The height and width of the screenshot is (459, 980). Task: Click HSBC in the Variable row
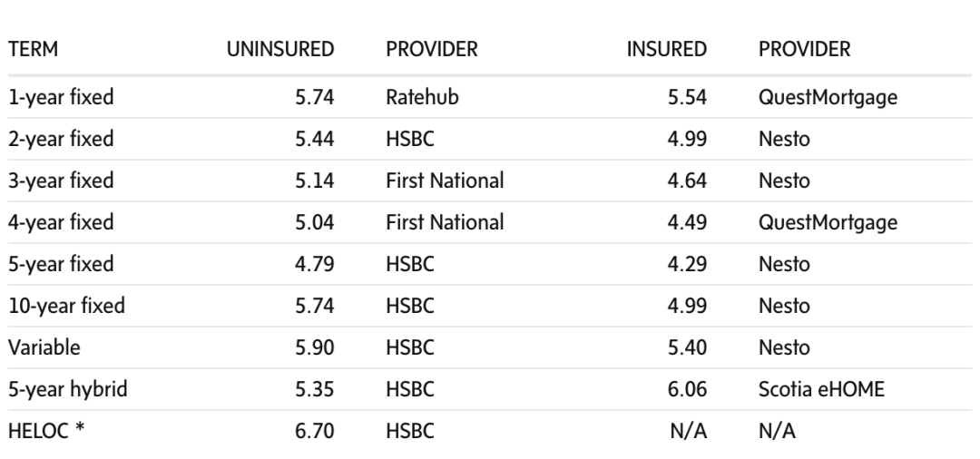[410, 347]
